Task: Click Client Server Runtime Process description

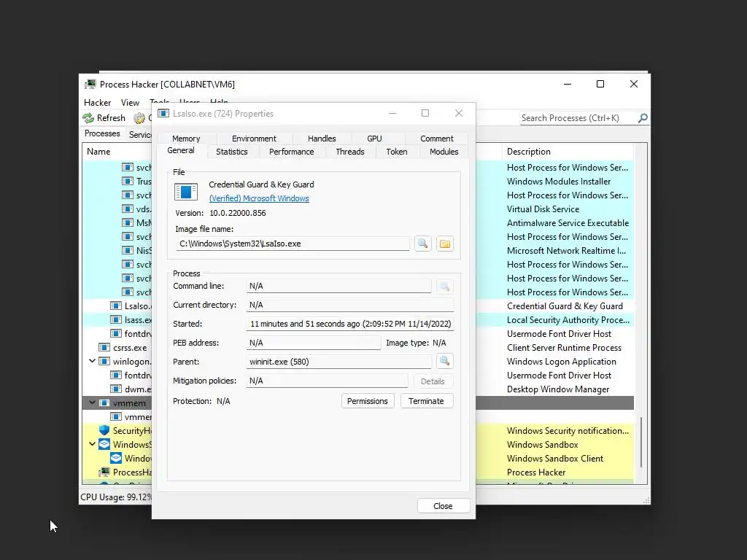Action: point(564,348)
